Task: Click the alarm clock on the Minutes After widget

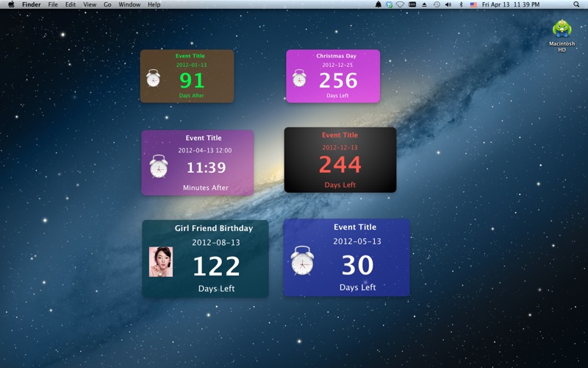Action: click(158, 166)
